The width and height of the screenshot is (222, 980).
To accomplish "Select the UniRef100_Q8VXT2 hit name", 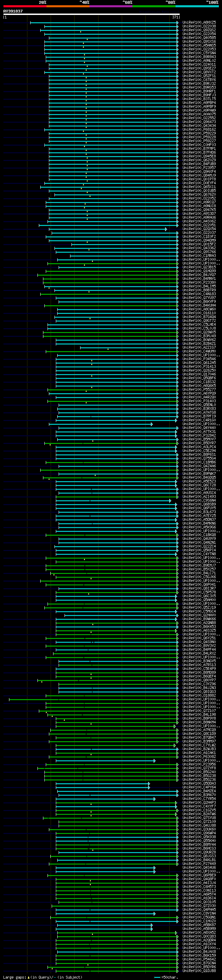I will (x=199, y=72).
